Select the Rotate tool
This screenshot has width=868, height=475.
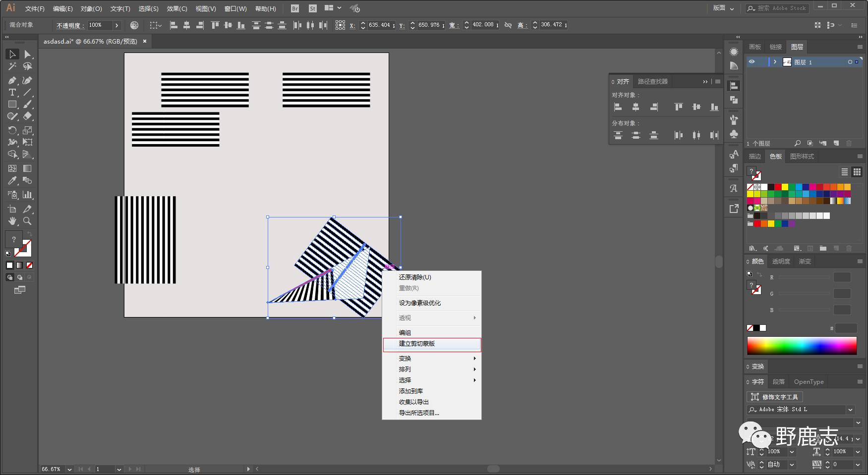click(x=12, y=130)
